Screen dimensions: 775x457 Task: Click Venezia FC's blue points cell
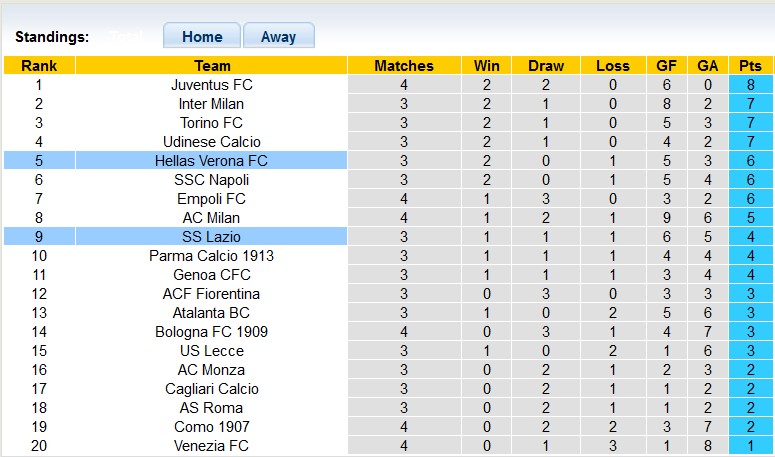[x=750, y=446]
